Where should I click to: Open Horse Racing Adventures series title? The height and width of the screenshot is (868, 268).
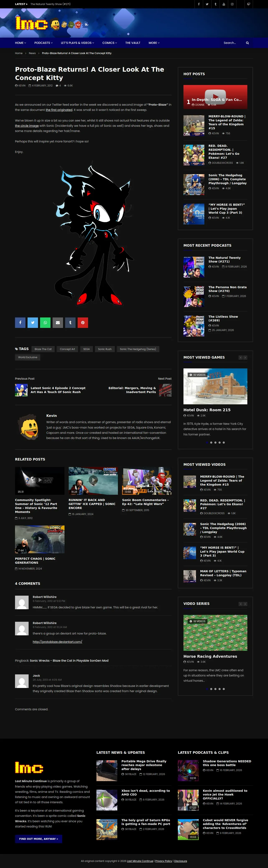210,656
